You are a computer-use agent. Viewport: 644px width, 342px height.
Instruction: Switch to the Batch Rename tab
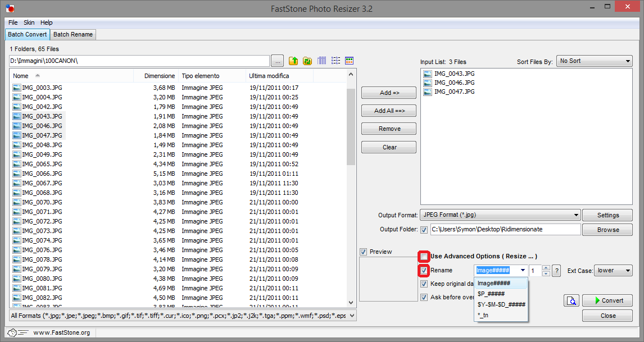73,34
